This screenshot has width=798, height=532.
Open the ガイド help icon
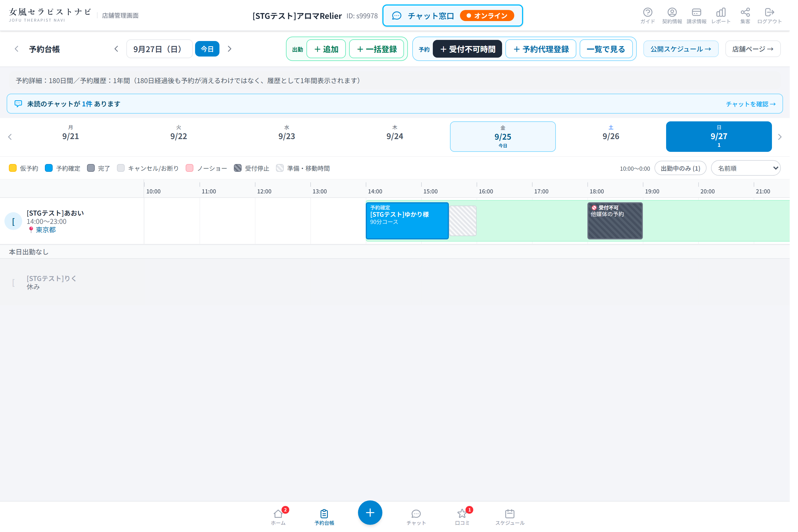[x=654, y=16]
